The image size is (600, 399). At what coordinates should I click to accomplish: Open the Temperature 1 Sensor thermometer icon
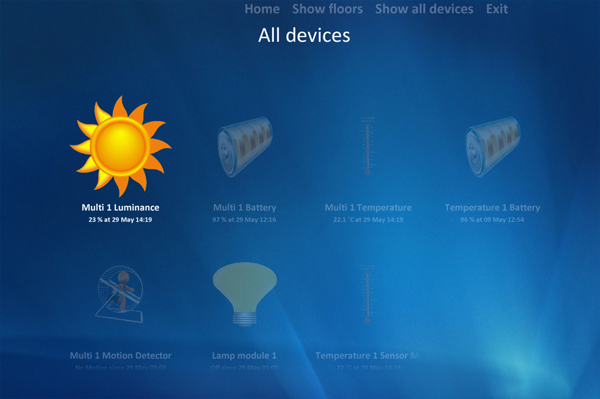point(367,294)
